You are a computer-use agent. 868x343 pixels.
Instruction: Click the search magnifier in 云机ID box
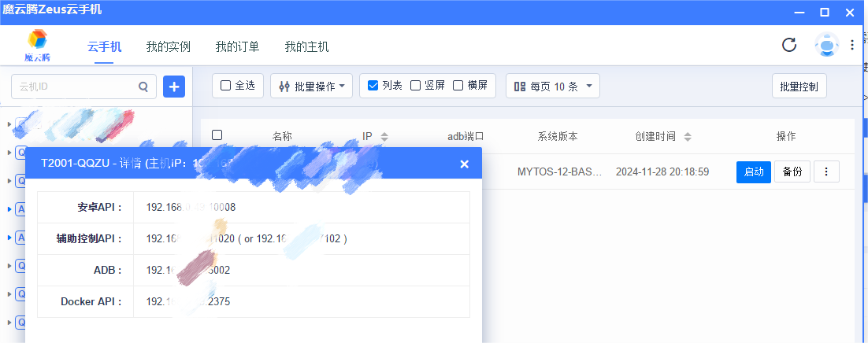(x=143, y=87)
